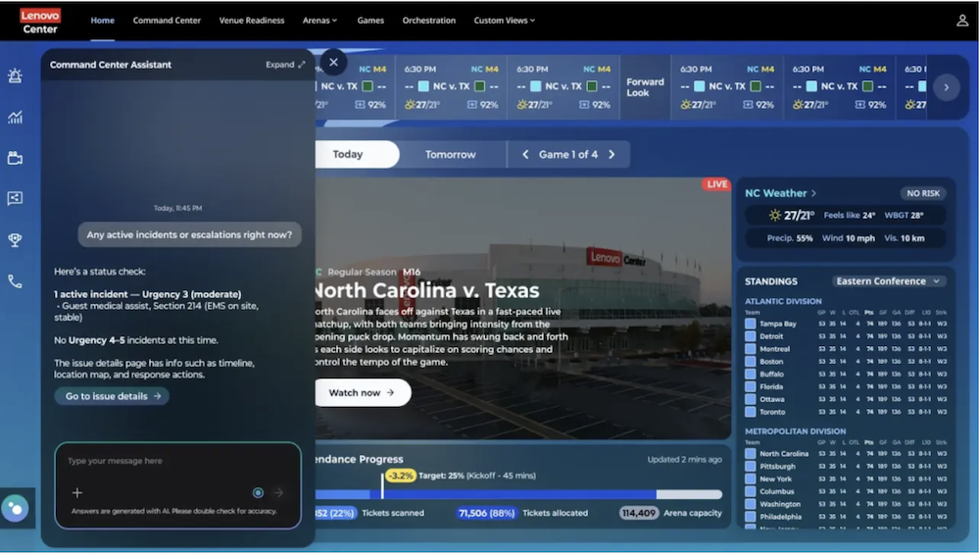Click the Tampa Bay team logo
This screenshot has height=555, width=980.
[750, 324]
